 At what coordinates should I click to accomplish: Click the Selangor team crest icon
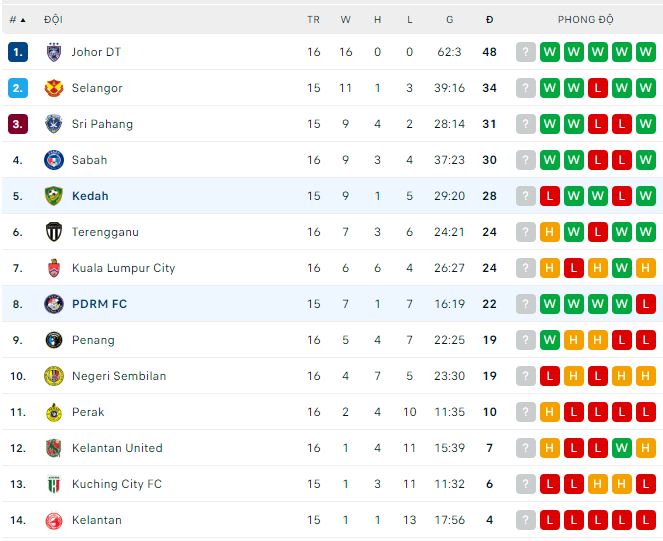click(54, 88)
